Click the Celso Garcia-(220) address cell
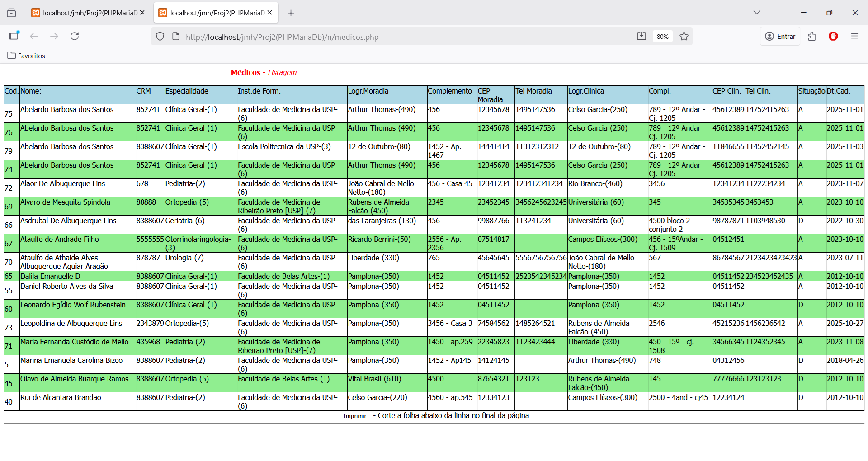The height and width of the screenshot is (461, 868). [x=387, y=401]
